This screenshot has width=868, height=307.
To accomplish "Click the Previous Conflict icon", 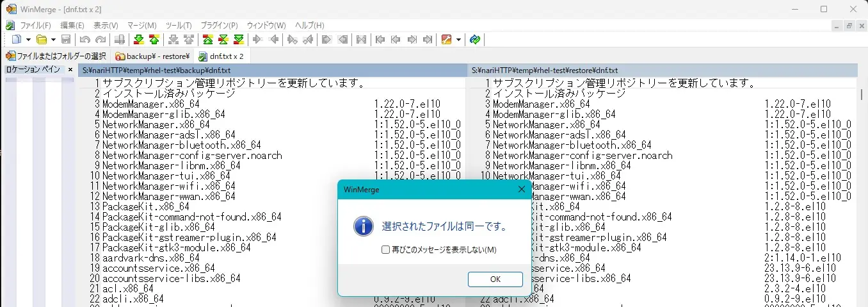I will click(188, 40).
